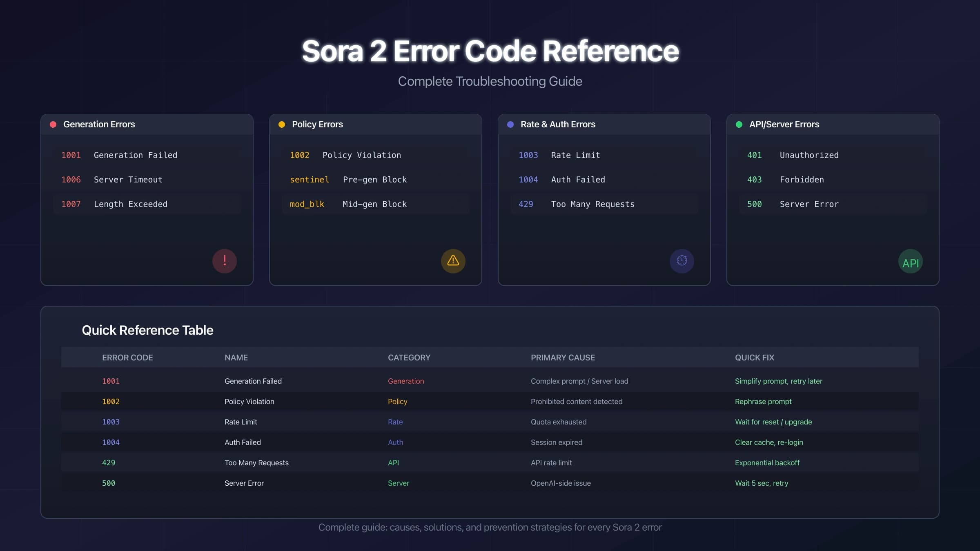Click the sentinel Pre-gen Block row
The width and height of the screenshot is (980, 551).
pyautogui.click(x=376, y=180)
